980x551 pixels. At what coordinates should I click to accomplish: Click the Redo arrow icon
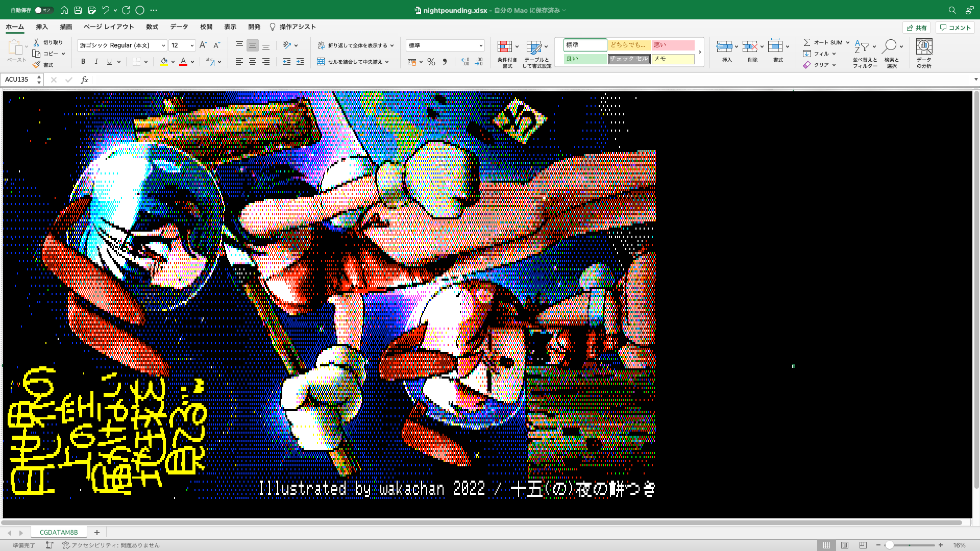[126, 10]
